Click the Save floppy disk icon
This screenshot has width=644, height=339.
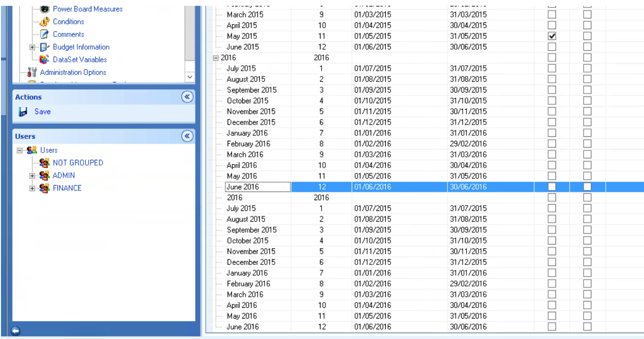[22, 112]
